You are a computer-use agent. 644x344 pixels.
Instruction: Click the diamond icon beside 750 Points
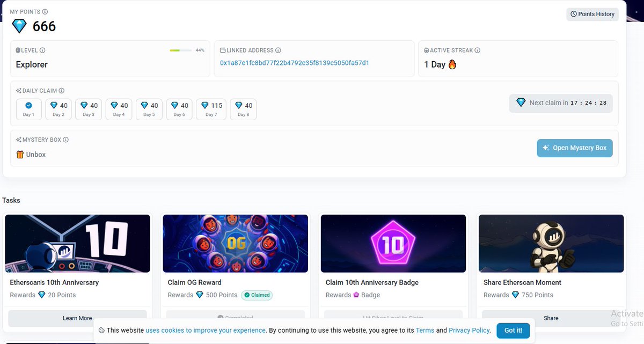(515, 295)
